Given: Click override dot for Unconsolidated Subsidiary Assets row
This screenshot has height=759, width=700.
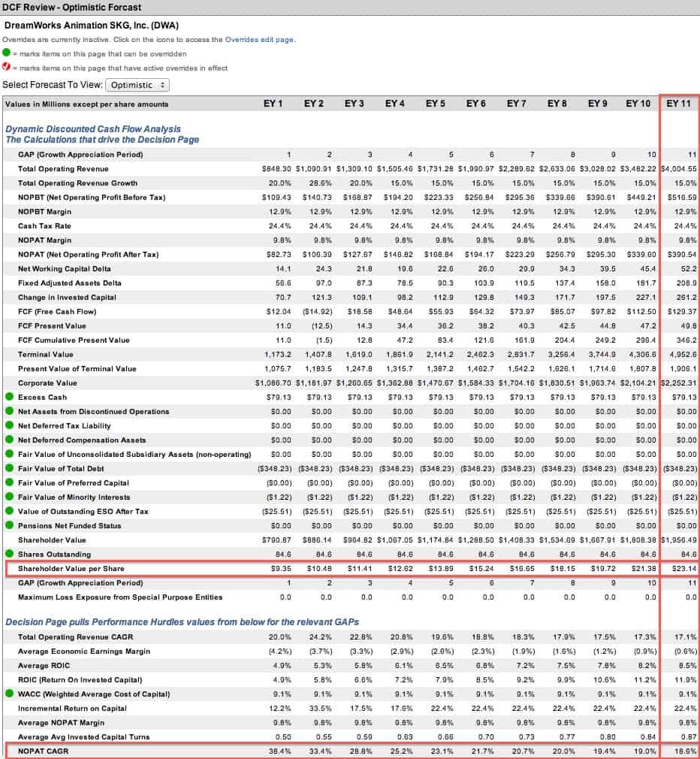Looking at the screenshot, I should 9,454.
